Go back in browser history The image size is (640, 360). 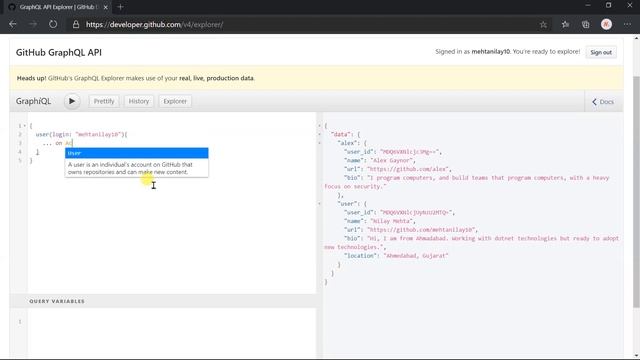[13, 24]
